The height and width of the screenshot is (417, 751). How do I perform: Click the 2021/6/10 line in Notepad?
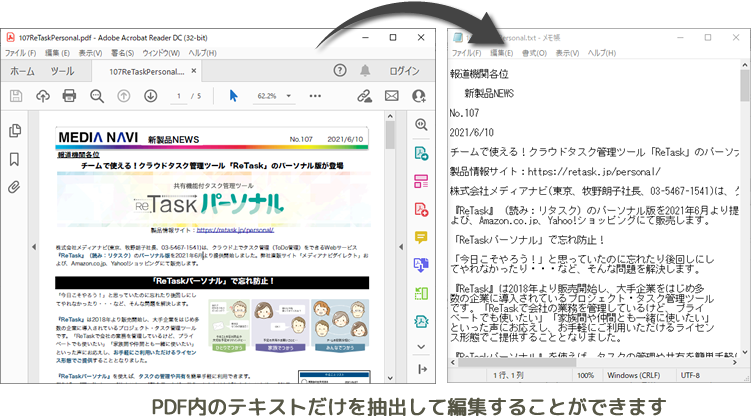click(x=472, y=133)
